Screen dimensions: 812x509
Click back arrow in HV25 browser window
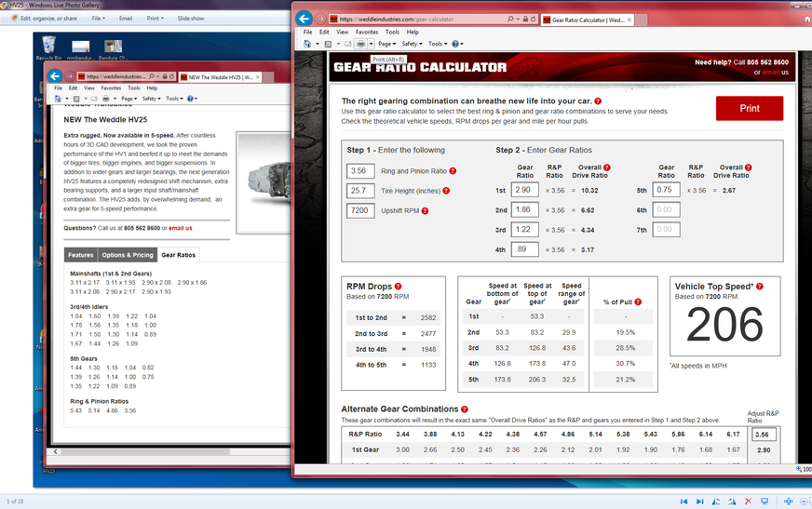[55, 76]
